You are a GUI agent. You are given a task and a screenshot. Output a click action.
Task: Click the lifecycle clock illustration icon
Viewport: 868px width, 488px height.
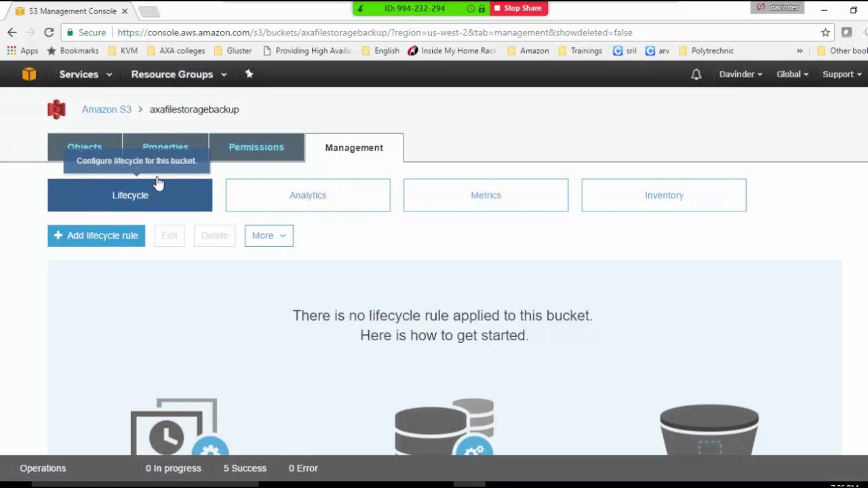point(180,427)
